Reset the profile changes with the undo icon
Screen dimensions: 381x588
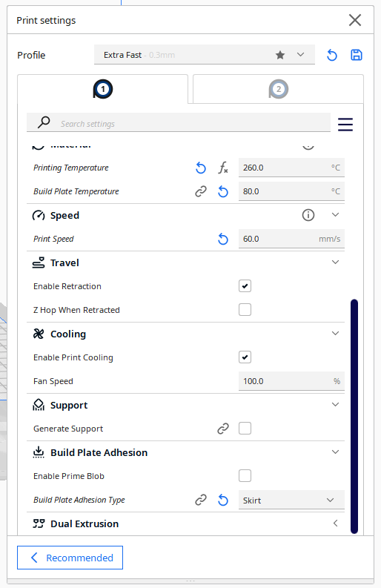pyautogui.click(x=332, y=55)
